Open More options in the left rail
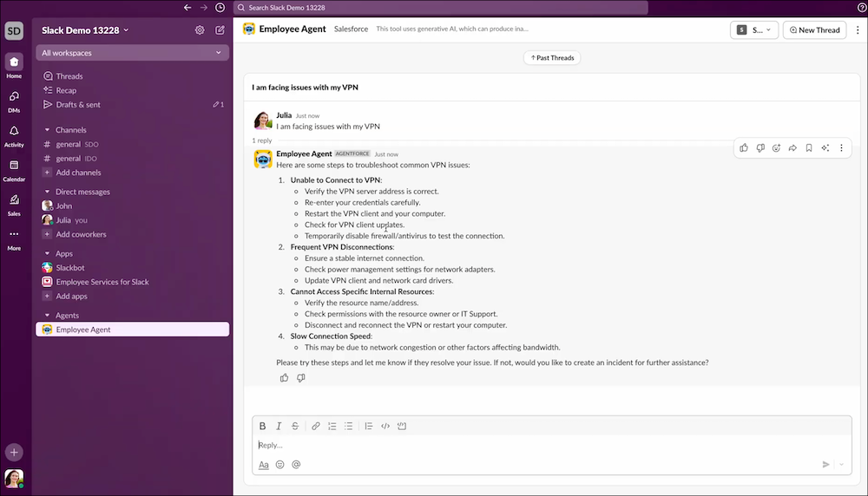 (x=14, y=239)
